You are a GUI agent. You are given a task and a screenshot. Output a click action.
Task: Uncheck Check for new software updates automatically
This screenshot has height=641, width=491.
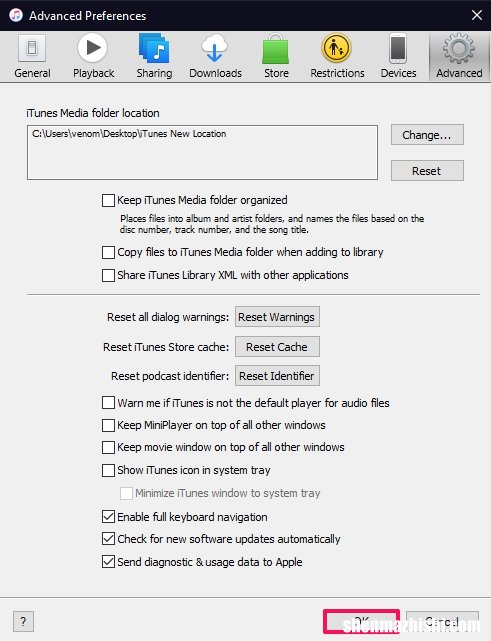[108, 539]
